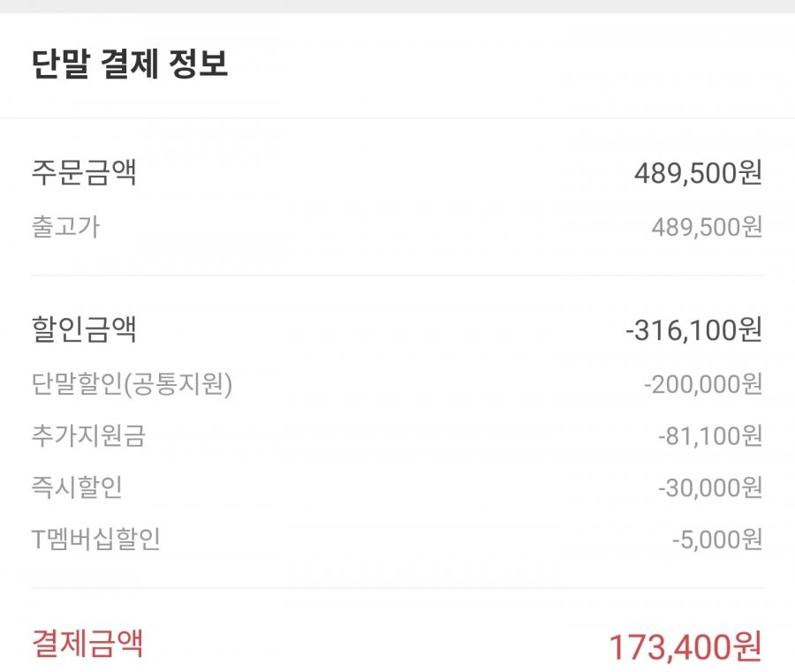The image size is (795, 672).
Task: Click the divider line below the heading
Action: (x=397, y=118)
